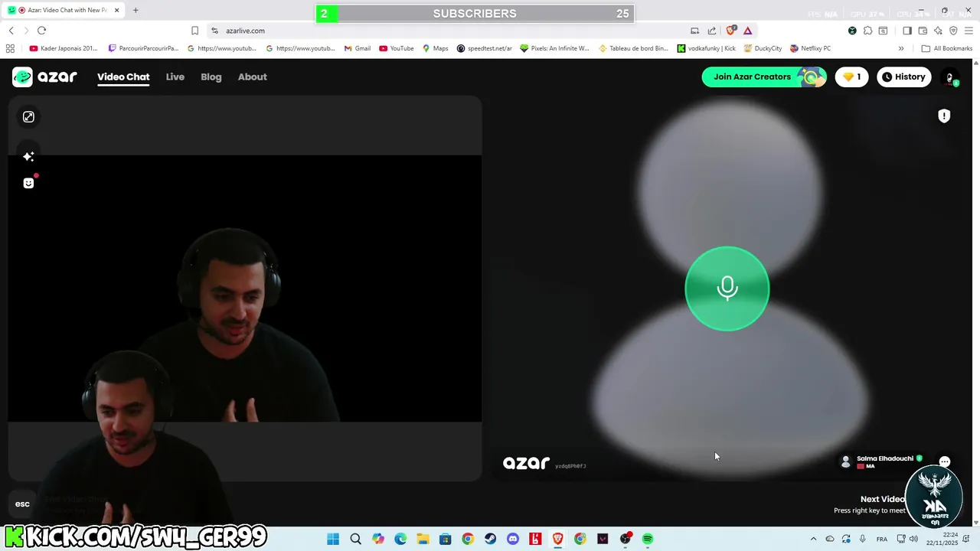Open the History button
The width and height of the screenshot is (980, 551).
[903, 77]
